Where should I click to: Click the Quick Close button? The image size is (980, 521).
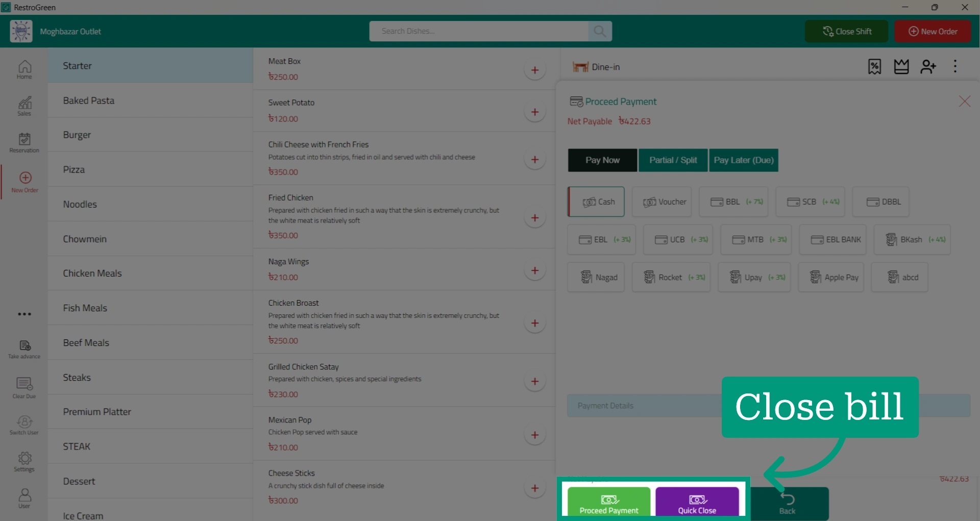coord(697,502)
